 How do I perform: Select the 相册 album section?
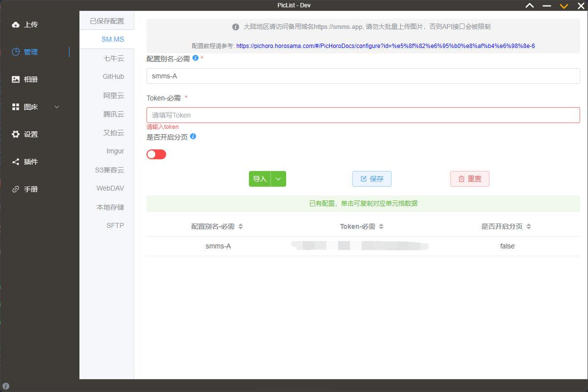(x=25, y=79)
